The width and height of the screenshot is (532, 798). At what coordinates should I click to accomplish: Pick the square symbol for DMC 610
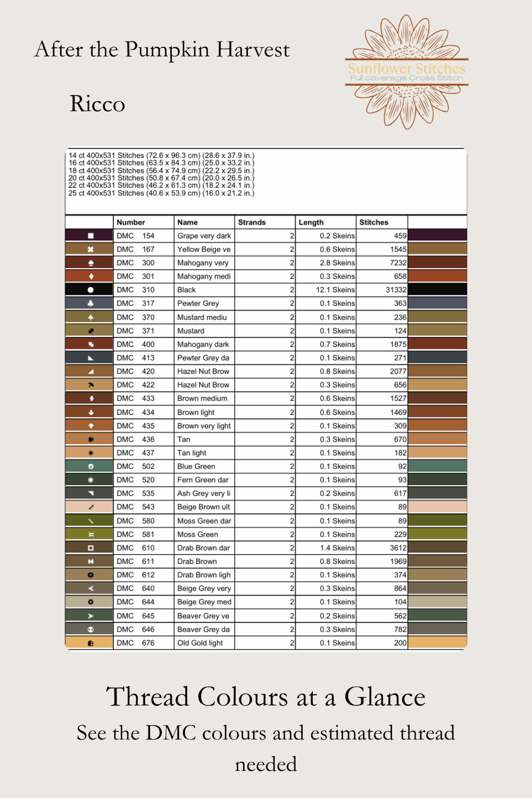tap(90, 547)
